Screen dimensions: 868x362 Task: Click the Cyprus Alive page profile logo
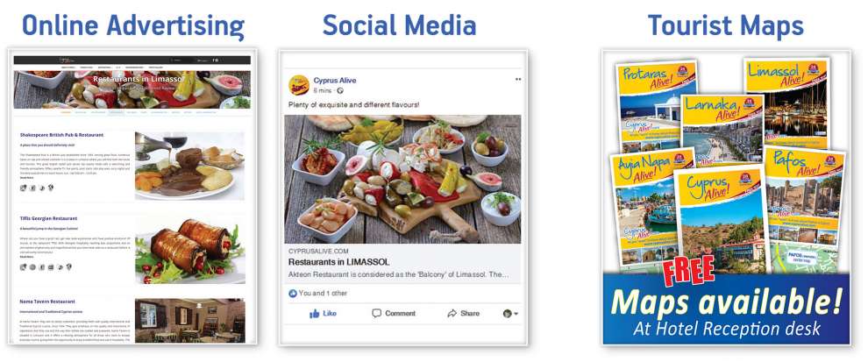299,85
